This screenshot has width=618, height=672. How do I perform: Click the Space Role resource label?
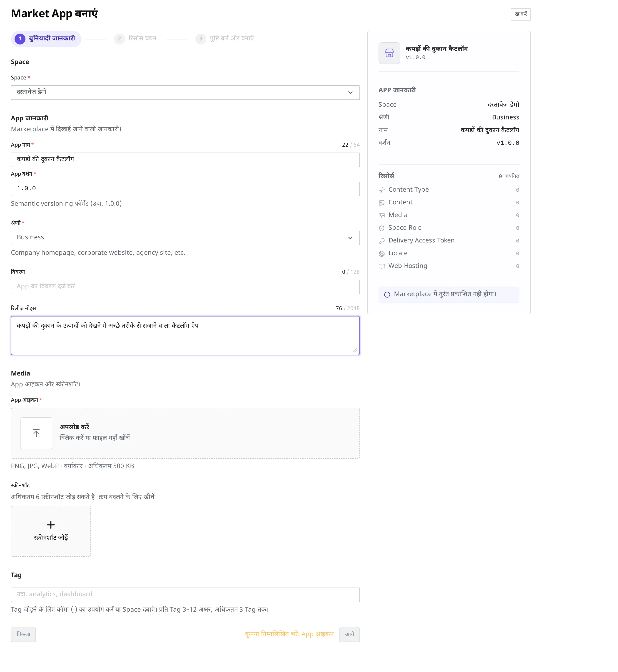(405, 227)
